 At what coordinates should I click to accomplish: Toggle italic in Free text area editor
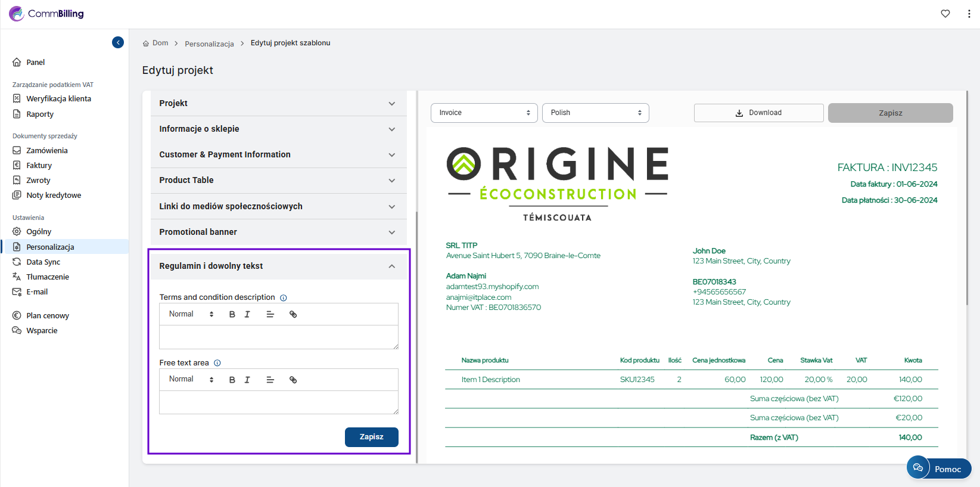tap(247, 380)
